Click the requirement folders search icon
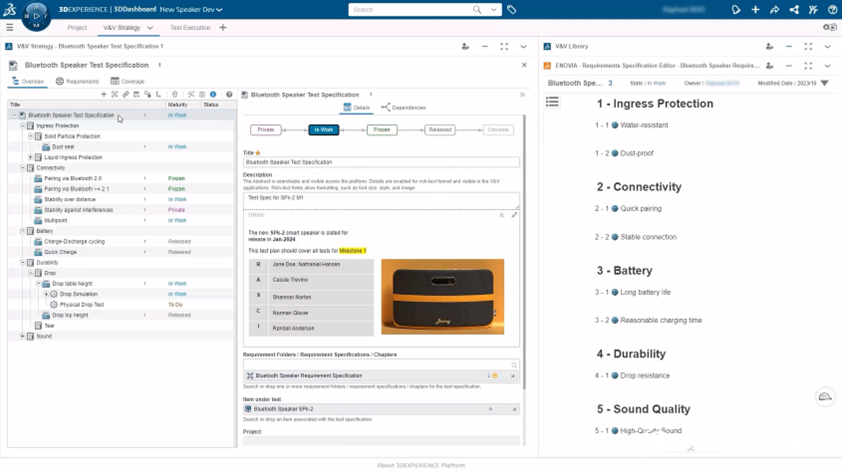This screenshot has width=842, height=472. (514, 365)
